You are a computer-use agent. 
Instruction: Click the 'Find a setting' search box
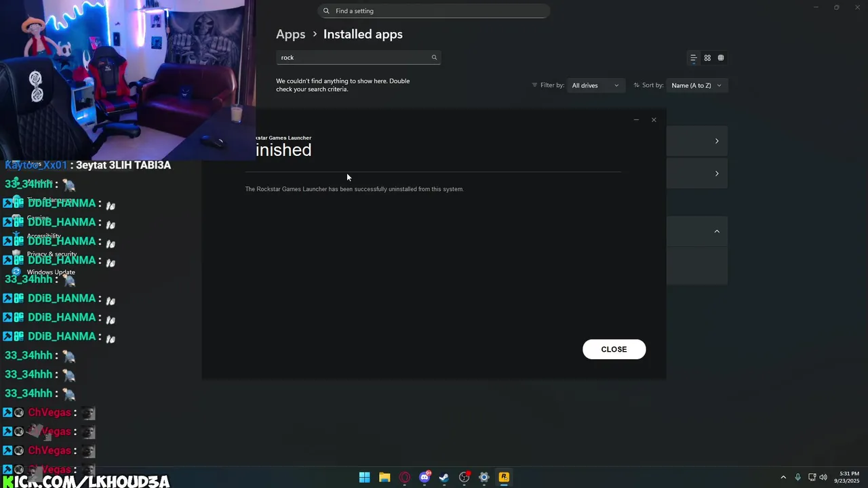433,11
